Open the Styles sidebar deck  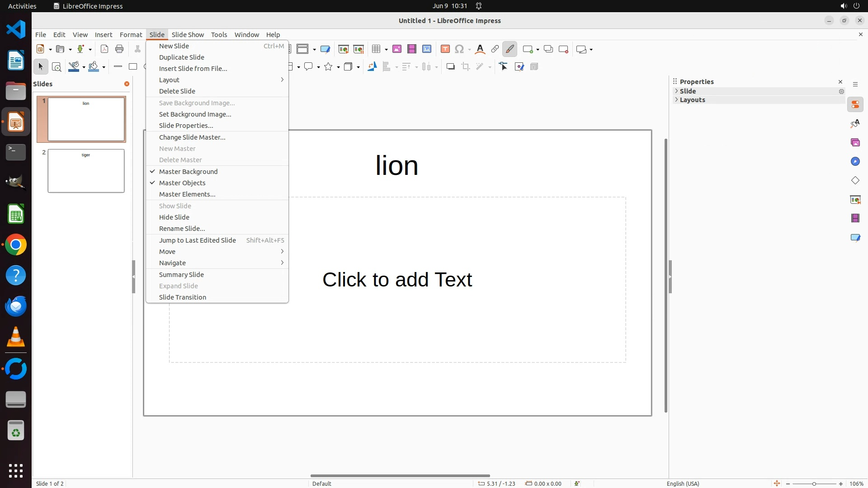tap(855, 124)
